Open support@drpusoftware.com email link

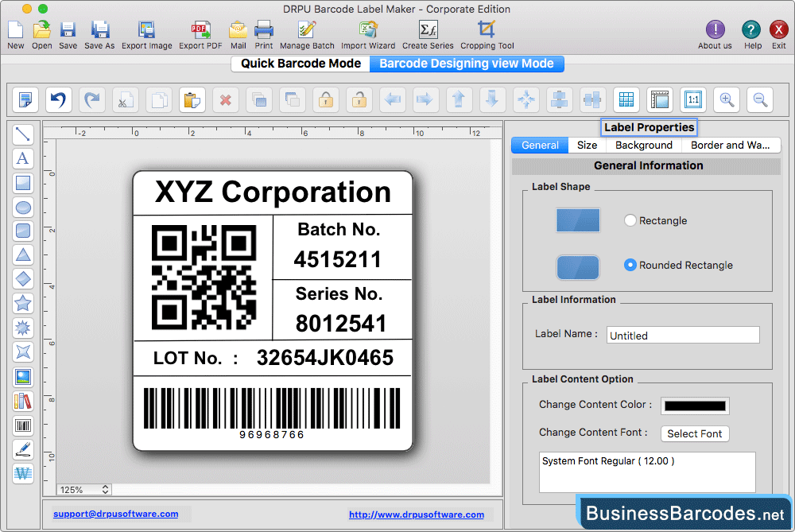[115, 514]
